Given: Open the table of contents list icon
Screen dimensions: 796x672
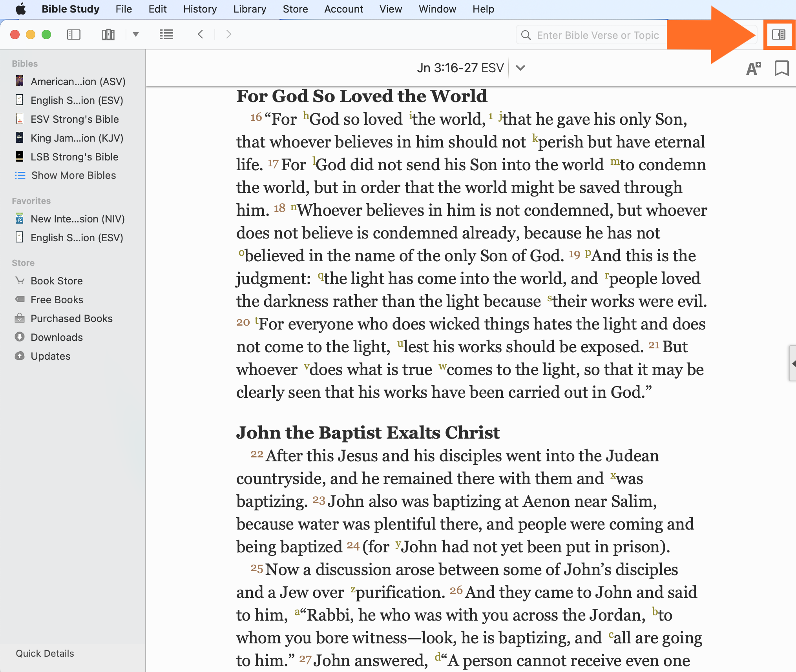Looking at the screenshot, I should (166, 35).
